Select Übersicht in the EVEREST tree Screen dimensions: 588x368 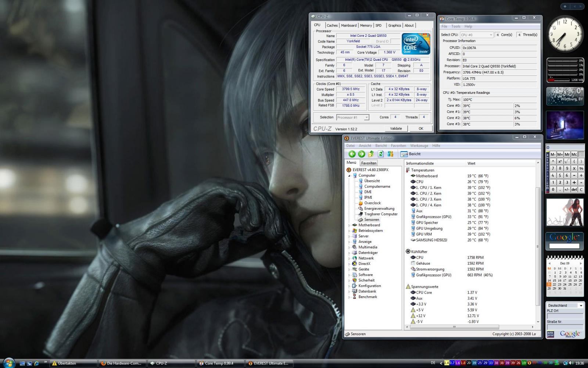(x=372, y=181)
